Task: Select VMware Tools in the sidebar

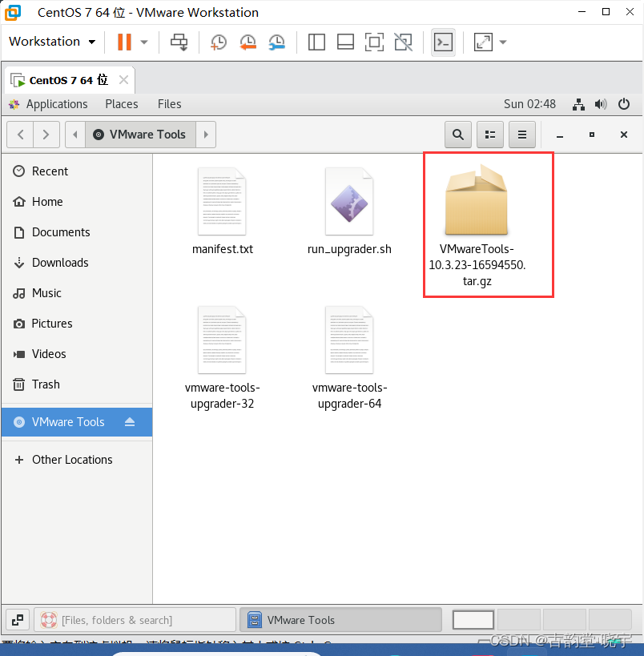Action: (77, 422)
